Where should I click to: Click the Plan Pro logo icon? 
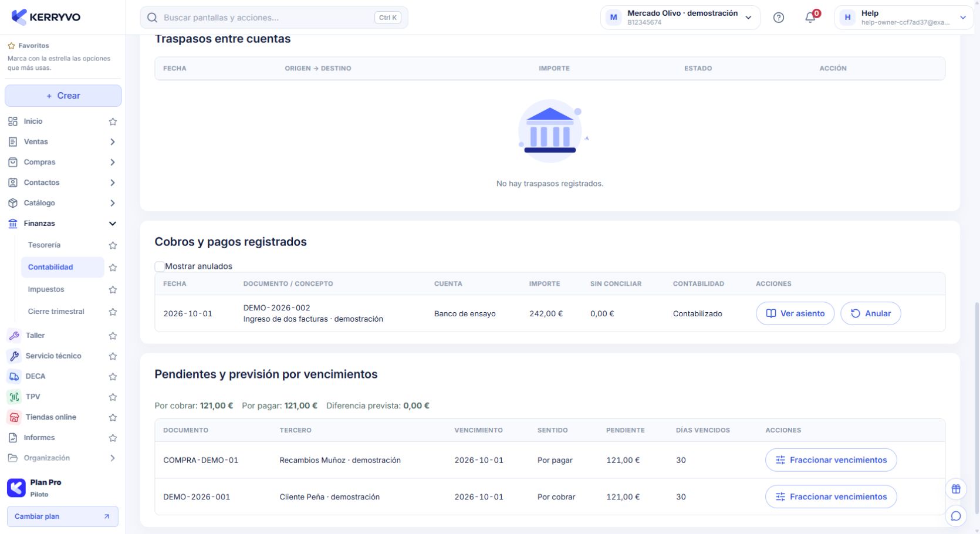[16, 488]
